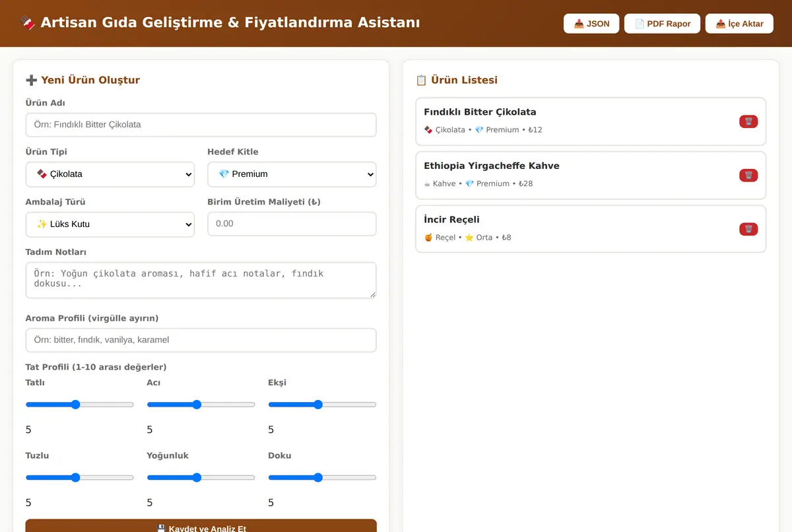Select the İncir Reçeli list entry
The height and width of the screenshot is (532, 792).
pyautogui.click(x=591, y=229)
